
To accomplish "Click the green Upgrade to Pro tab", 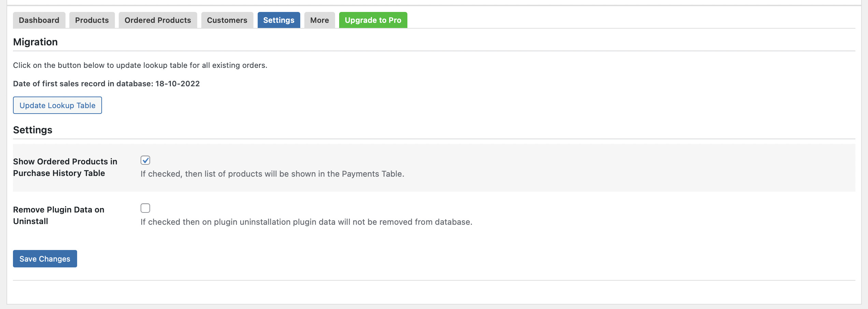I will tap(373, 20).
